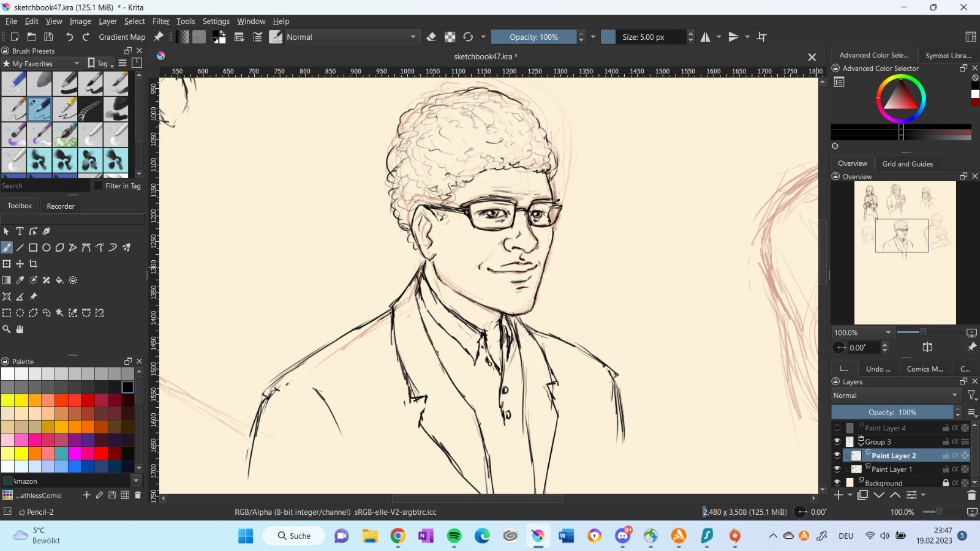The height and width of the screenshot is (551, 980).
Task: Select the Ellipse shape tool
Action: click(x=47, y=248)
